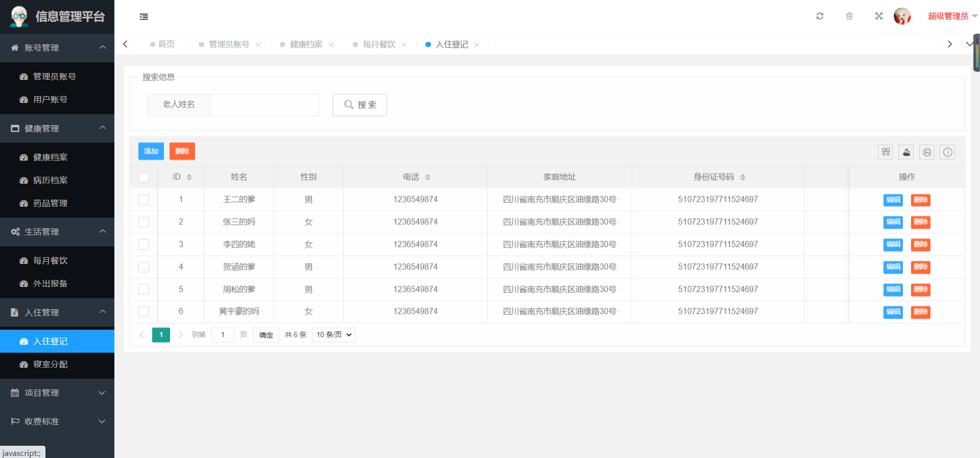Click the orange 删除 button above the table

click(182, 151)
